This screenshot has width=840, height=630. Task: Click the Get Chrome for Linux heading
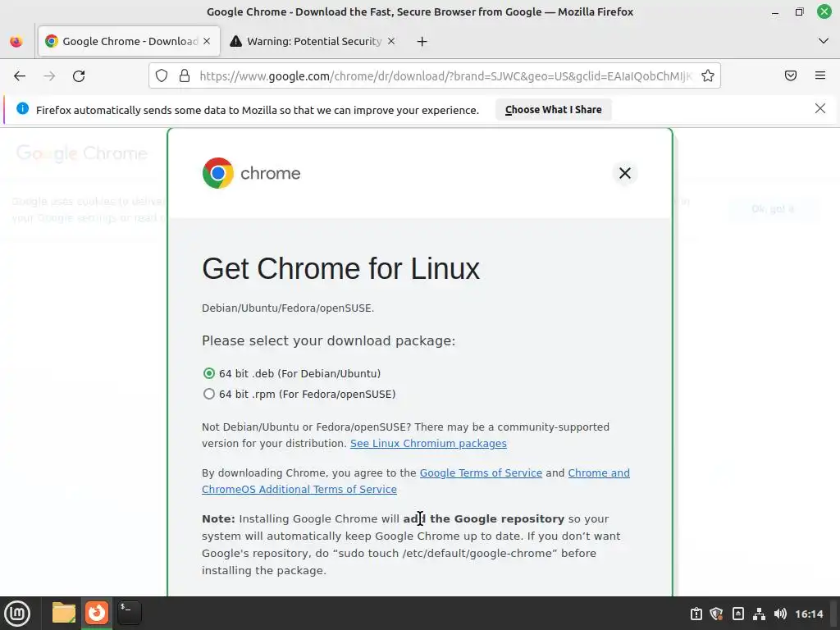[x=340, y=268]
